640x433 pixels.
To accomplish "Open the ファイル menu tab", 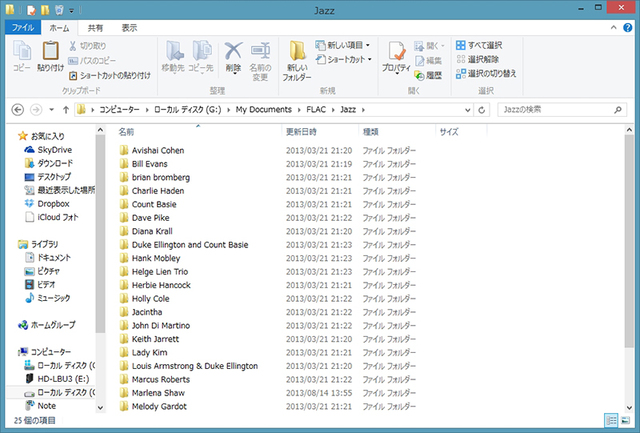I will click(23, 28).
